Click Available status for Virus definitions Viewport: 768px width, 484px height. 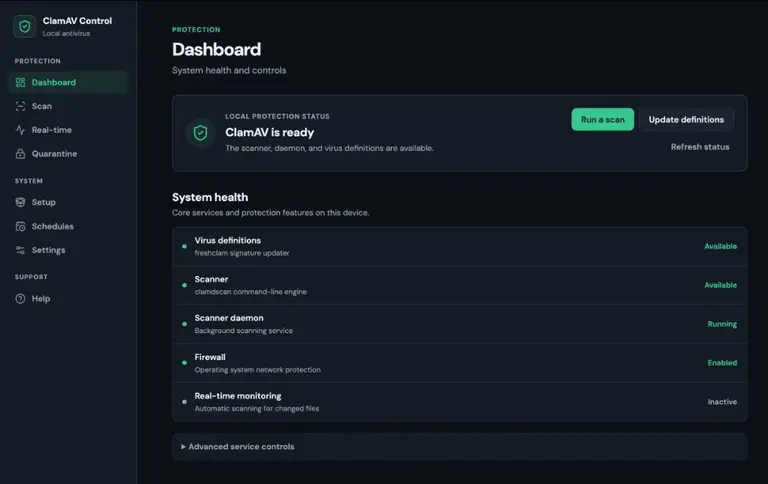pyautogui.click(x=720, y=246)
